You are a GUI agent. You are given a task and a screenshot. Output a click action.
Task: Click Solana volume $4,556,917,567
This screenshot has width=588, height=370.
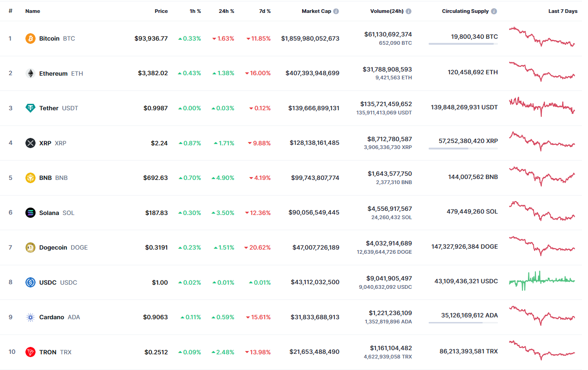390,209
